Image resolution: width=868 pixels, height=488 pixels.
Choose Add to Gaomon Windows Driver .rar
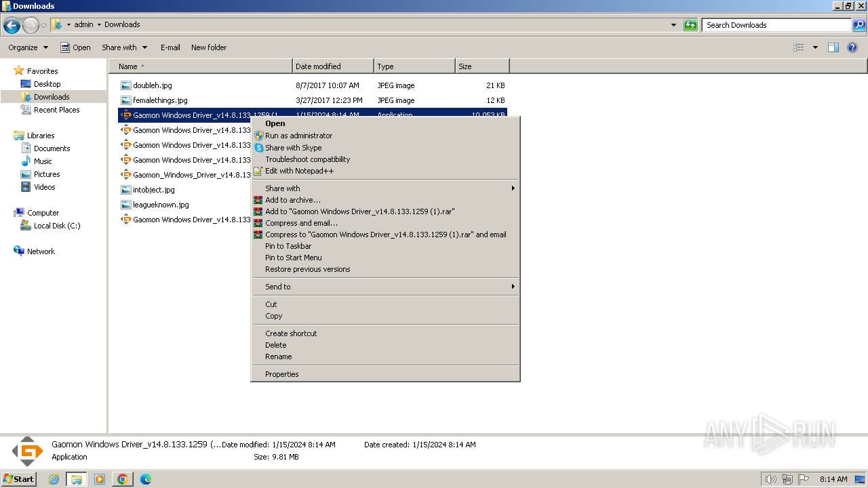pos(385,211)
